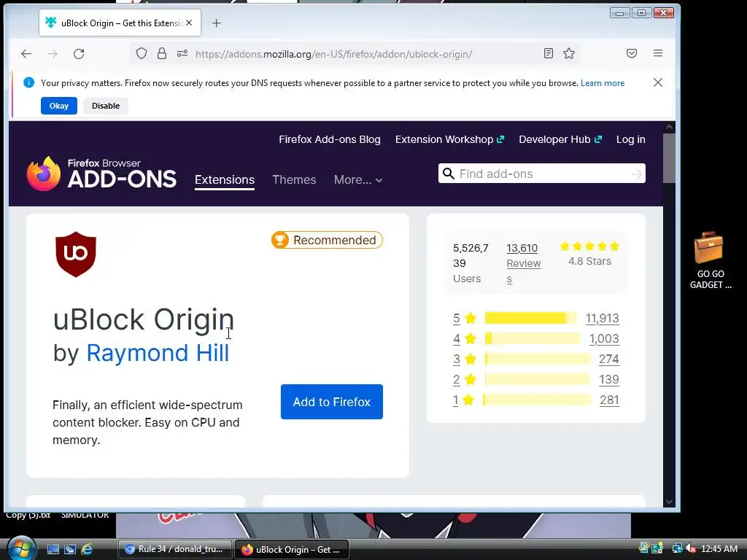Select the Extensions tab
The image size is (747, 560).
point(225,180)
